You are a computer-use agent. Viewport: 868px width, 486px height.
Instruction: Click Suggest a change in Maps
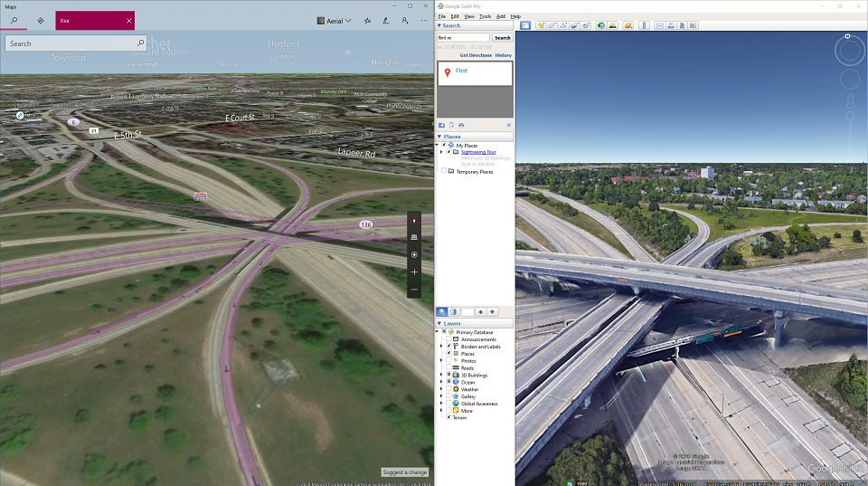(405, 472)
